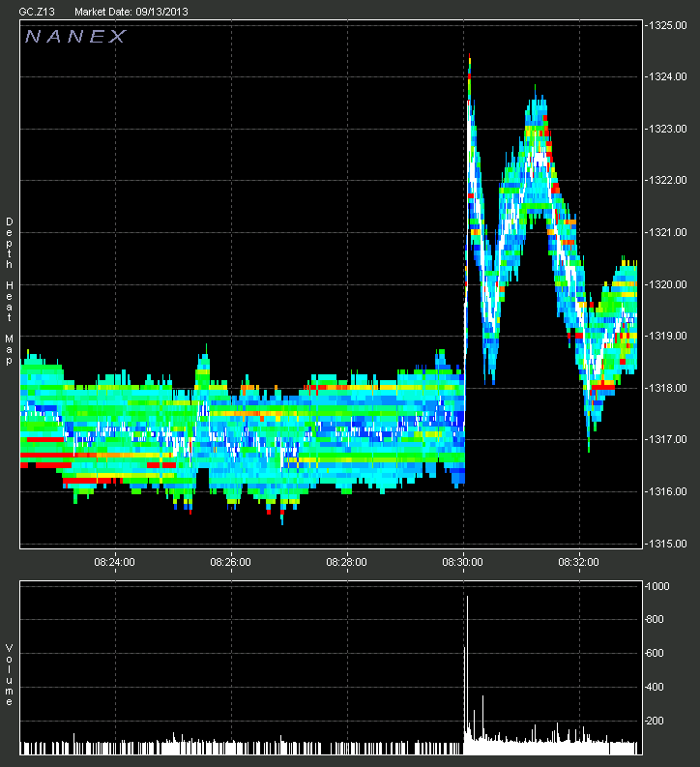
Task: Click the 08:26:00 time axis label
Action: coord(231,563)
